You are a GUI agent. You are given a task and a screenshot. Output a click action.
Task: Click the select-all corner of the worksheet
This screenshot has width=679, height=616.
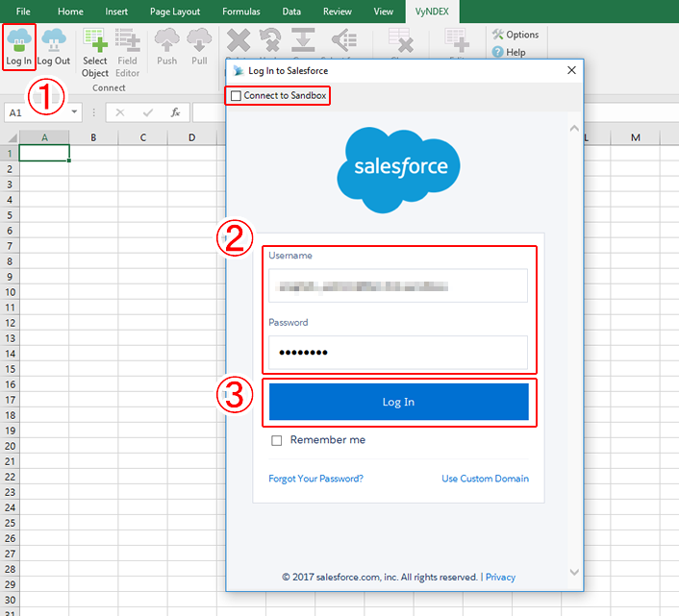click(x=12, y=137)
